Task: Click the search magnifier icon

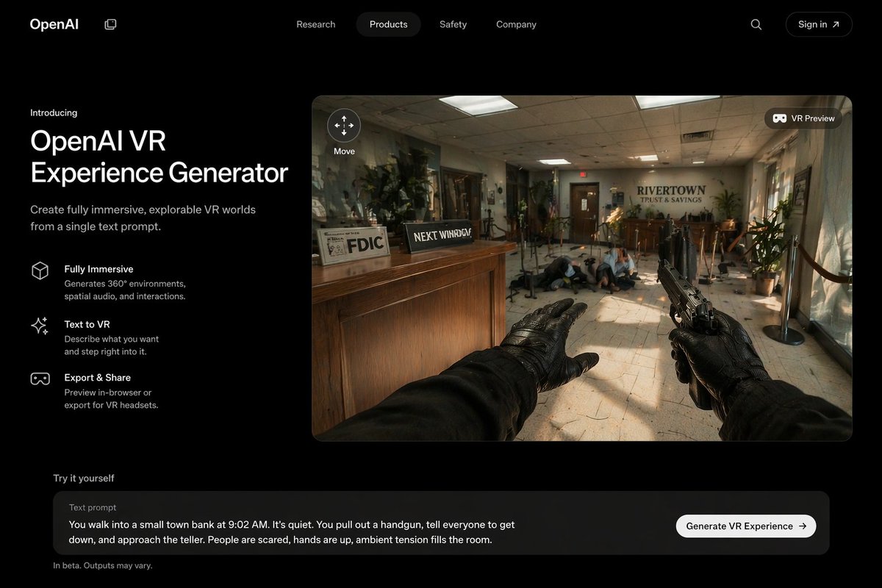Action: pyautogui.click(x=756, y=24)
